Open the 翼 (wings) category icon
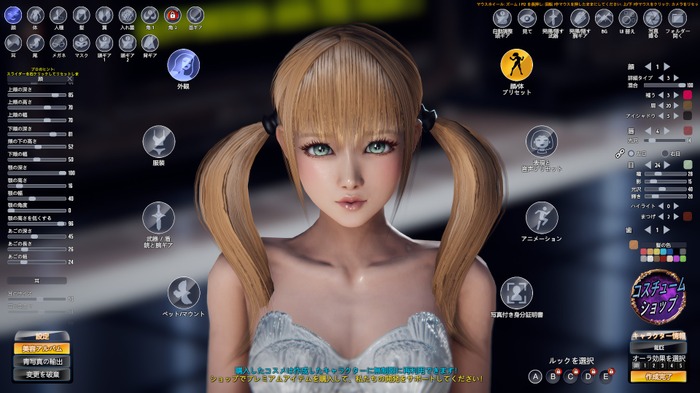Image resolution: width=700 pixels, height=393 pixels. click(x=104, y=16)
